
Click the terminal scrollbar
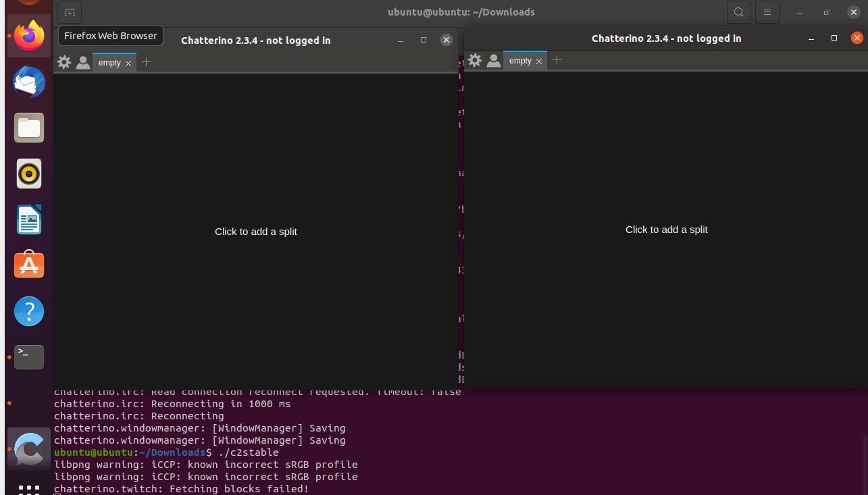(x=865, y=464)
